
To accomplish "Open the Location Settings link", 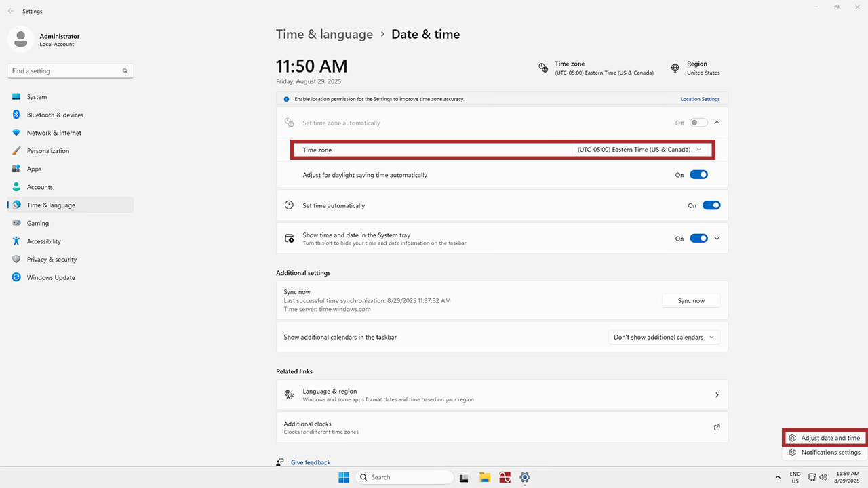I will coord(700,99).
